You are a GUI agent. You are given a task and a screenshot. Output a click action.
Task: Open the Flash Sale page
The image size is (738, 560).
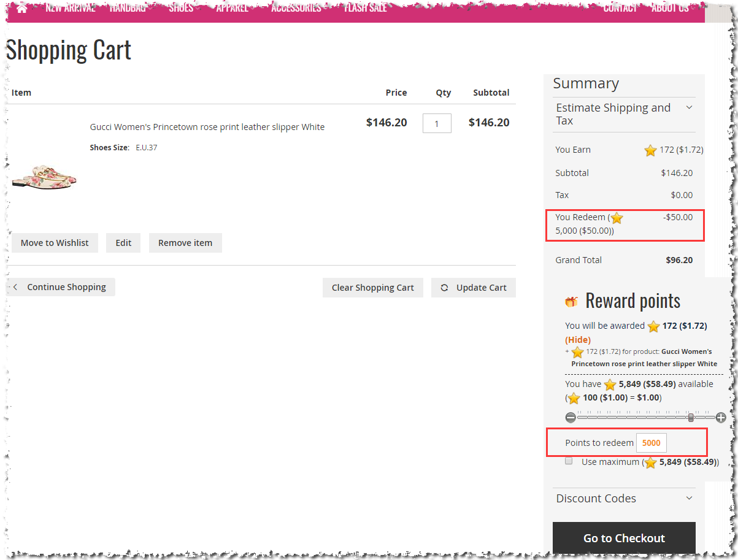pos(365,7)
